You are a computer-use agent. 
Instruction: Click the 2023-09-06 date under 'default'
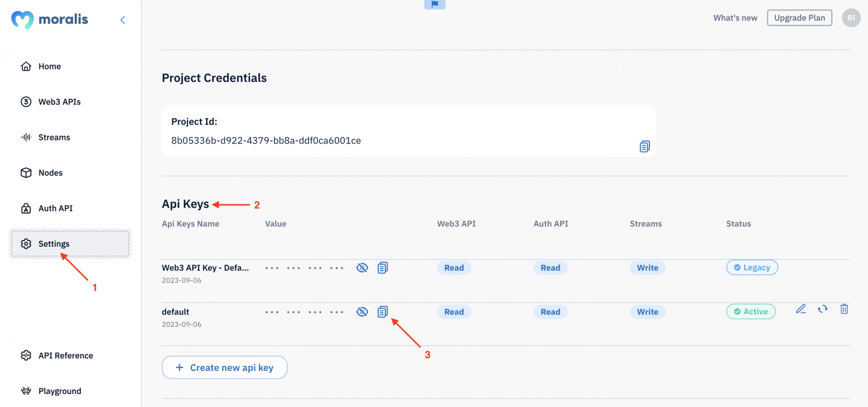[181, 325]
